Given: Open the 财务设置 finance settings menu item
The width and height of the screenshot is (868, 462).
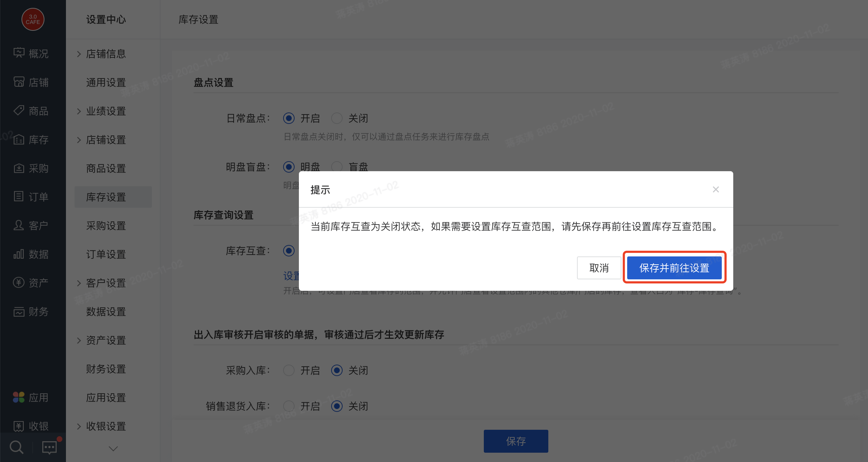Looking at the screenshot, I should coord(106,369).
